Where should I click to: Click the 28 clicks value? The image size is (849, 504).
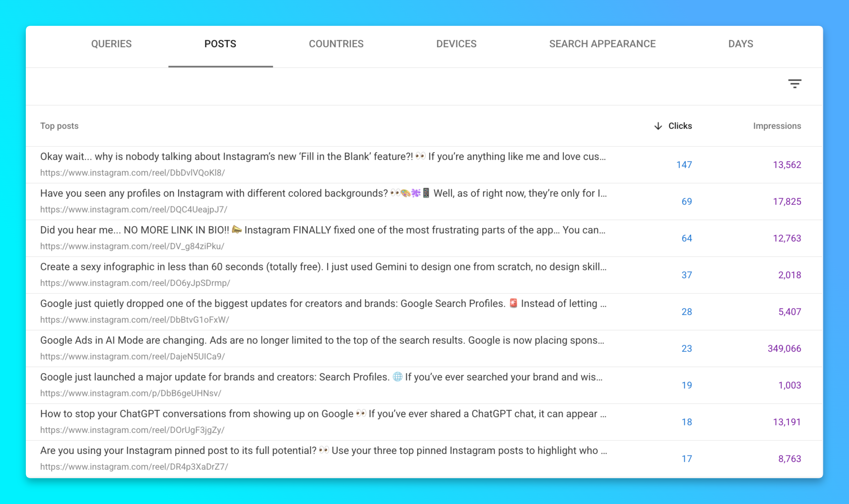(x=687, y=312)
